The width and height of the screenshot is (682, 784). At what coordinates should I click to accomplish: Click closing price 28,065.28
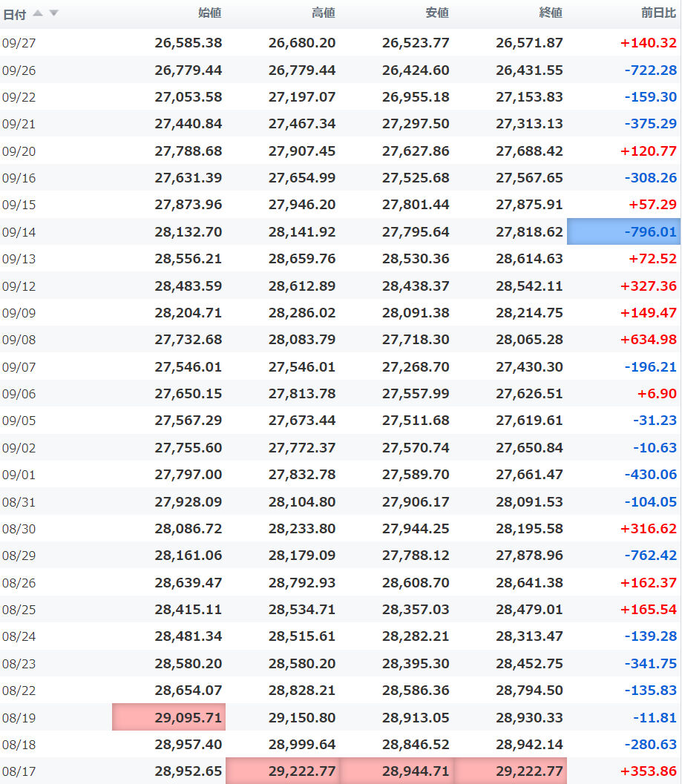[529, 340]
